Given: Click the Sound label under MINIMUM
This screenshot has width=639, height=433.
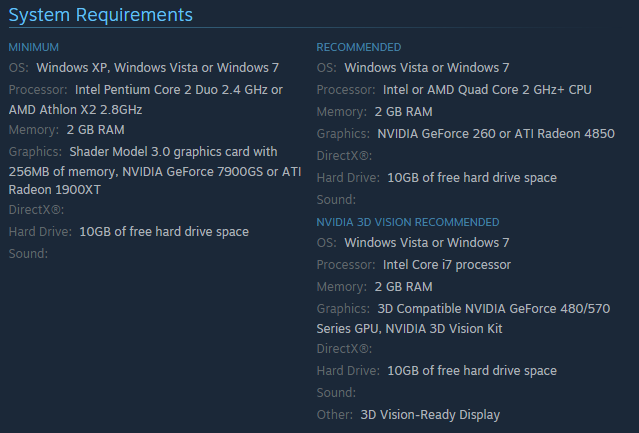Looking at the screenshot, I should (28, 254).
